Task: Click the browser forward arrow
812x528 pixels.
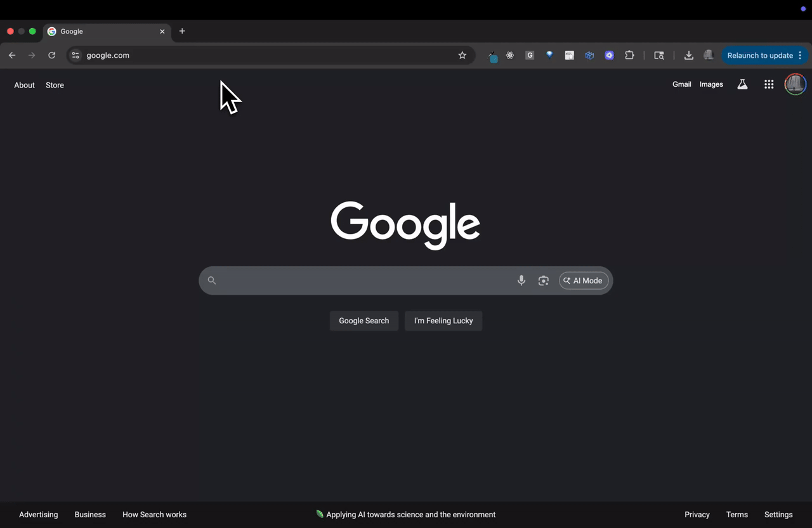Action: click(32, 55)
